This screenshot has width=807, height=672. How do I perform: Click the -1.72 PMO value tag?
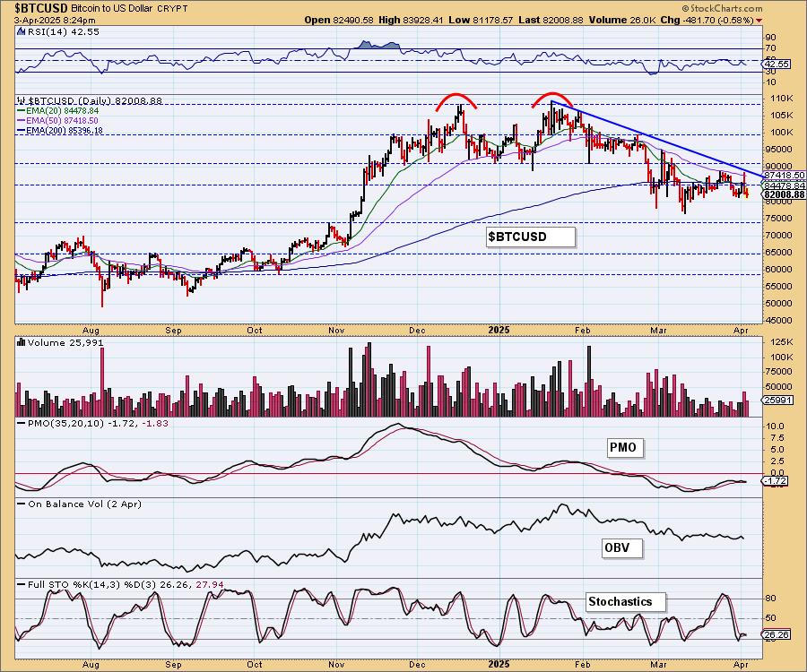tap(774, 481)
